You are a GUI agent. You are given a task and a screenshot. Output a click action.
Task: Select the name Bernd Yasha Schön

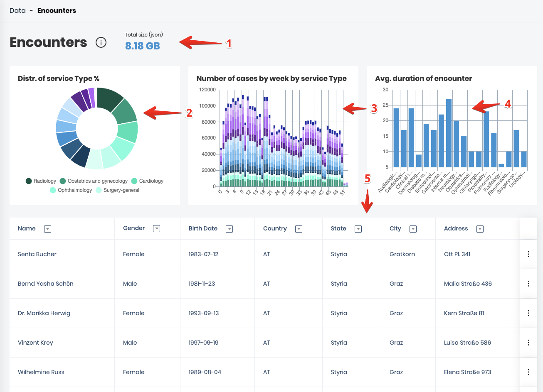(46, 284)
